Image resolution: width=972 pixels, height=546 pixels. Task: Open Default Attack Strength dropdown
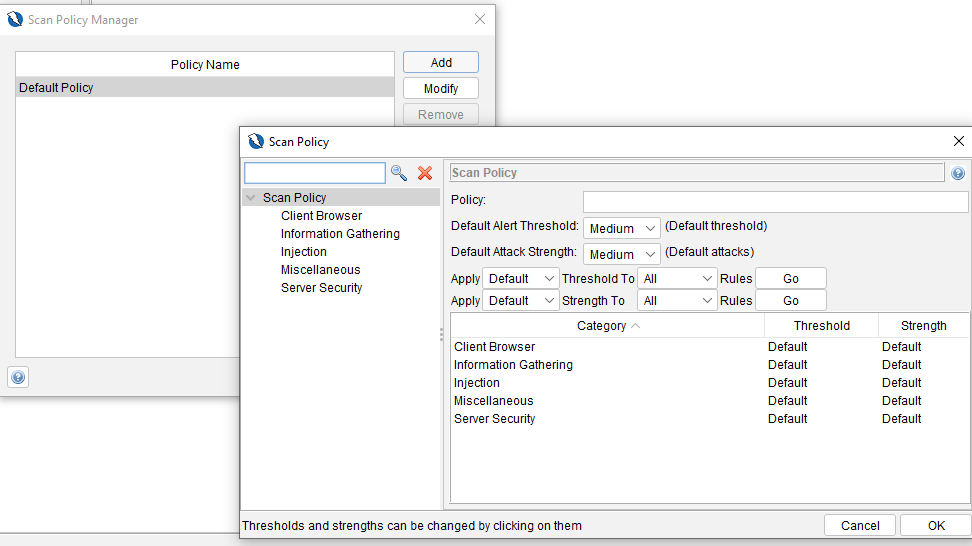[621, 254]
